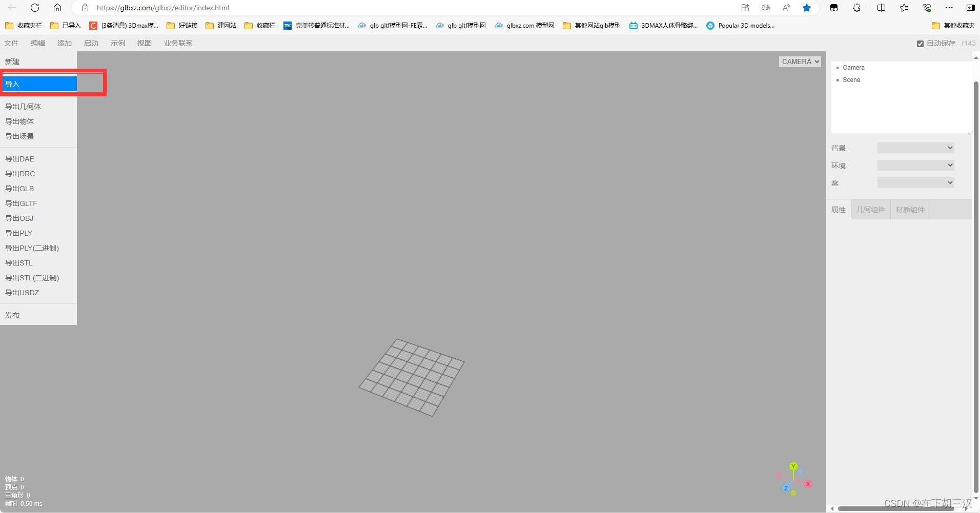Choose 导出OBJ menu entry
This screenshot has width=980, height=513.
click(x=38, y=218)
